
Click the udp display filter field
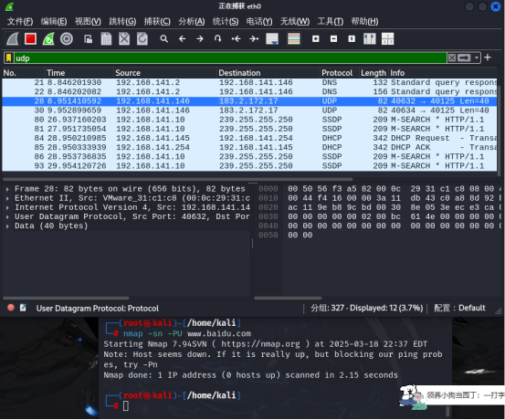pyautogui.click(x=230, y=58)
